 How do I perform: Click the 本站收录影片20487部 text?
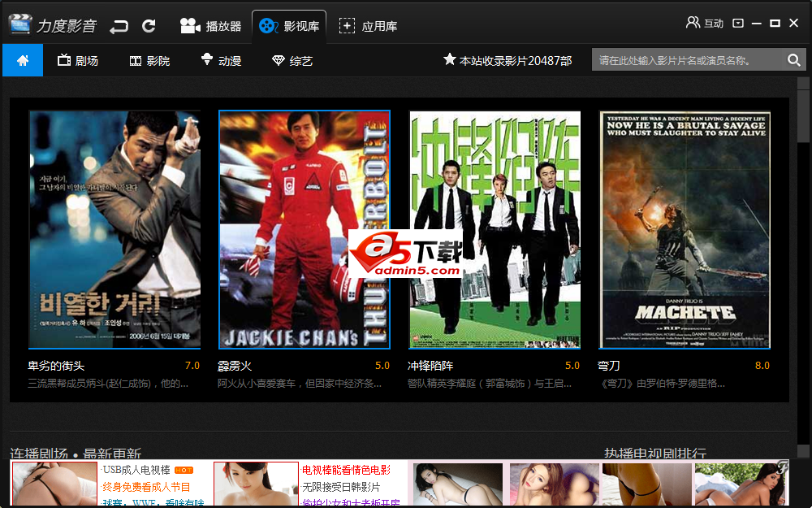(516, 61)
